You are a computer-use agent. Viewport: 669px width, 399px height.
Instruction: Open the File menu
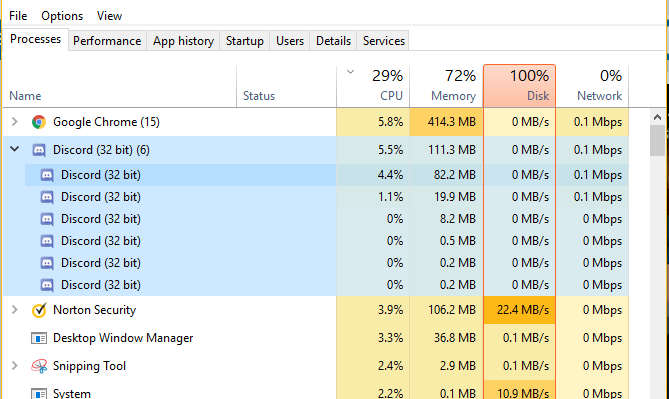pyautogui.click(x=18, y=16)
